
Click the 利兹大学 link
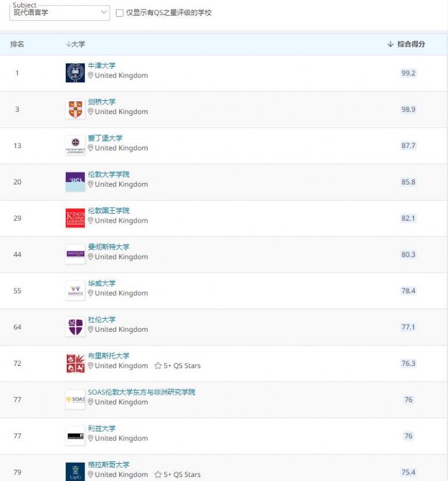click(100, 428)
